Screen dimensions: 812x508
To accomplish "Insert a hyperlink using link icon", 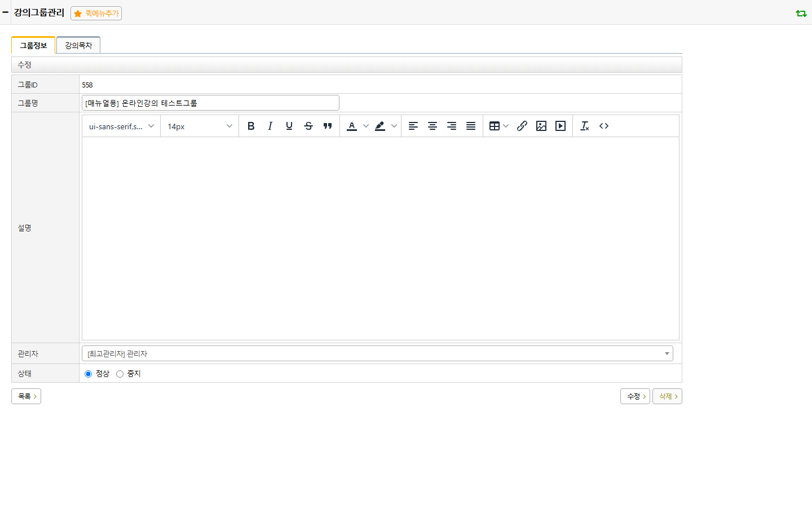I will tap(522, 126).
